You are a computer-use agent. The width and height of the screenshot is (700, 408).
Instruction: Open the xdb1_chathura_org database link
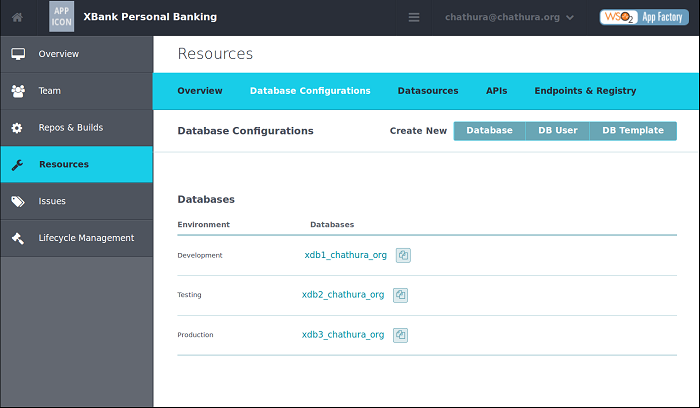pos(345,255)
